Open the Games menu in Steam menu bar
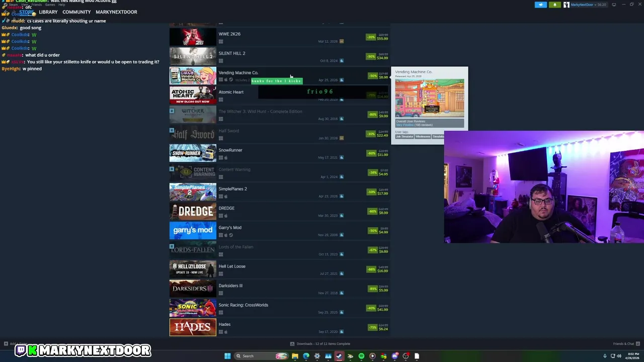644x362 pixels. coord(50,5)
